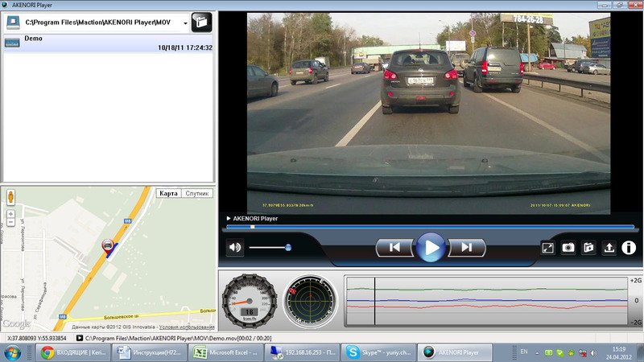Skip to the next video file

point(467,248)
